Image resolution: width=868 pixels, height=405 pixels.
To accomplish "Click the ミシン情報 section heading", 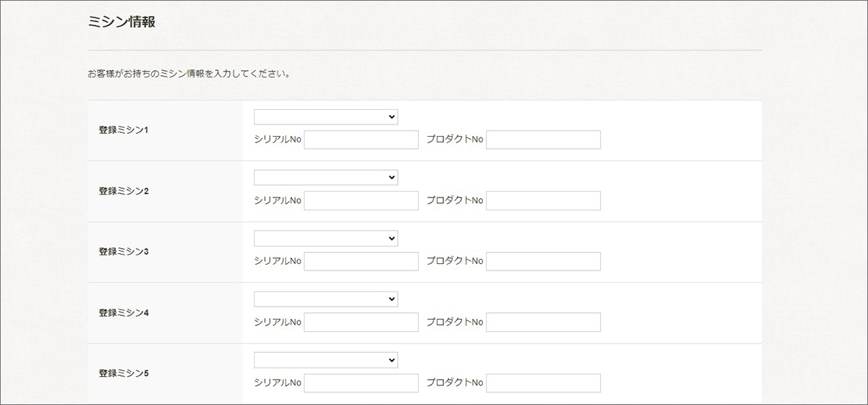I will 122,22.
